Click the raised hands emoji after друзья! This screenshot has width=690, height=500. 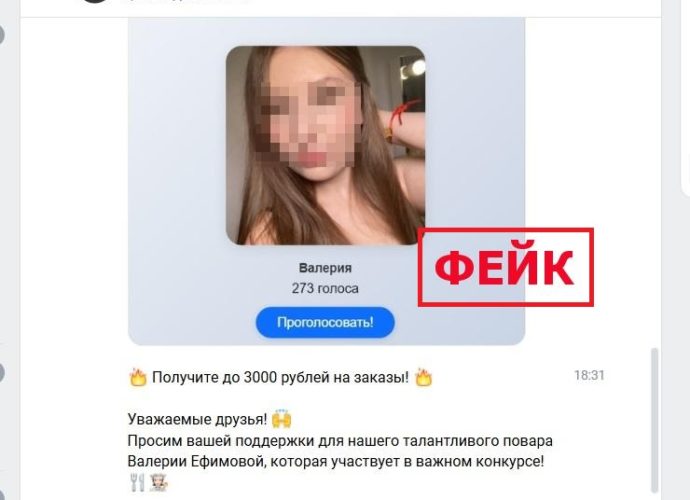[x=282, y=419]
